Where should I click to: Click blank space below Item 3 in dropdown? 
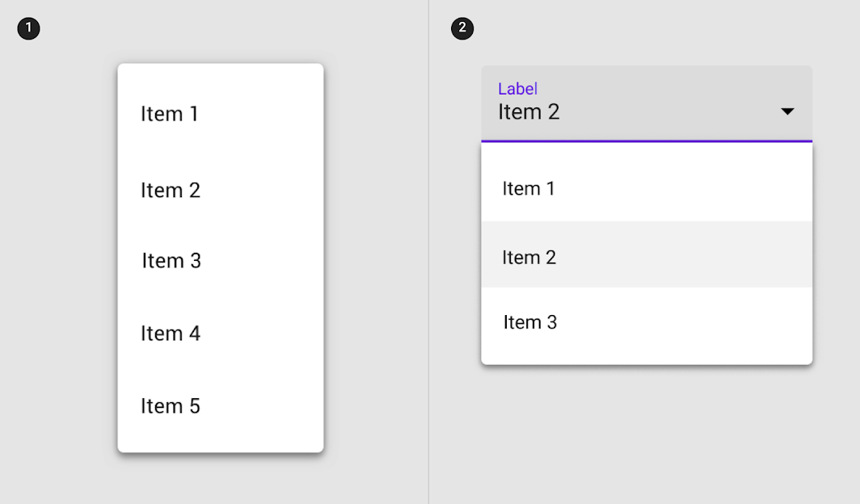[647, 353]
